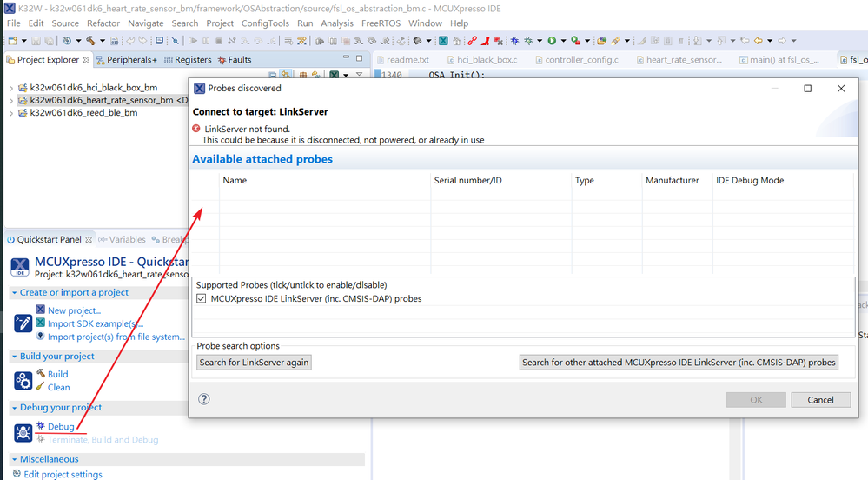Click the red boot toolbar icon
Screen dimensions: 868x480
[486, 41]
